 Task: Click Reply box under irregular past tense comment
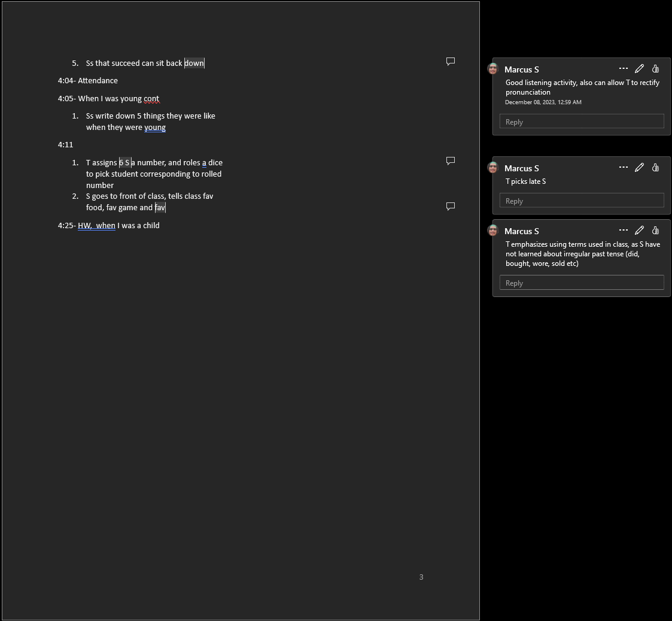pyautogui.click(x=581, y=283)
